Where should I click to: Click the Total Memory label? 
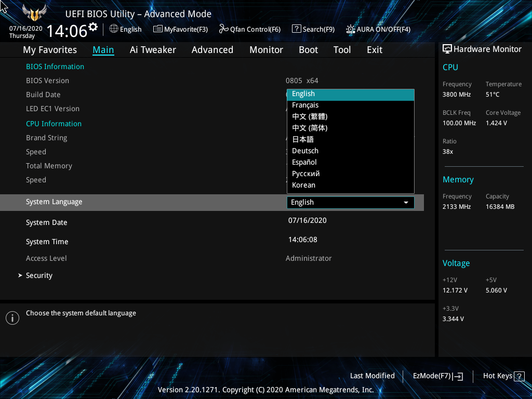49,166
